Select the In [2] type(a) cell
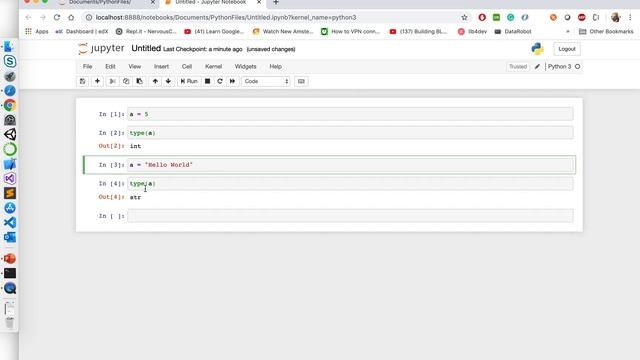The width and height of the screenshot is (640, 360). (350, 133)
